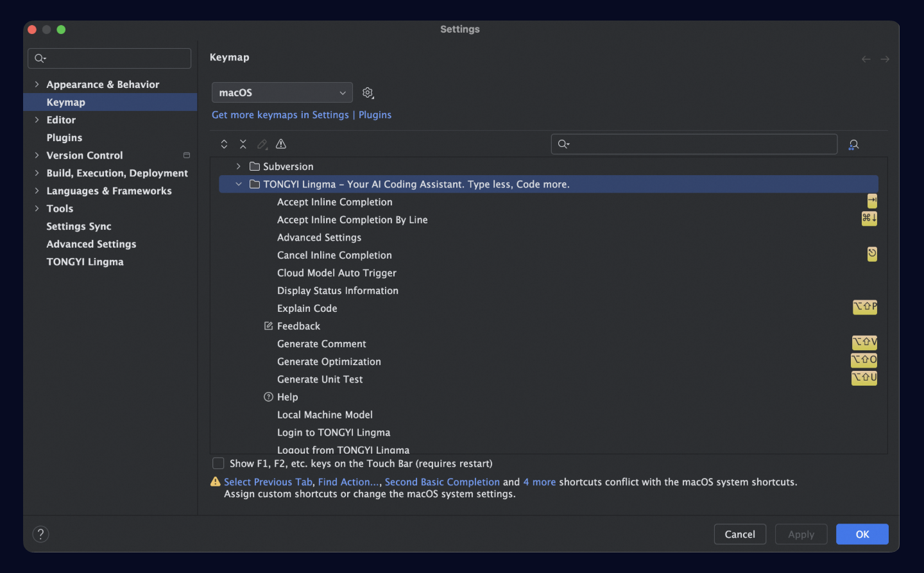Expand the Subversion keymap group
The height and width of the screenshot is (573, 924).
[239, 166]
